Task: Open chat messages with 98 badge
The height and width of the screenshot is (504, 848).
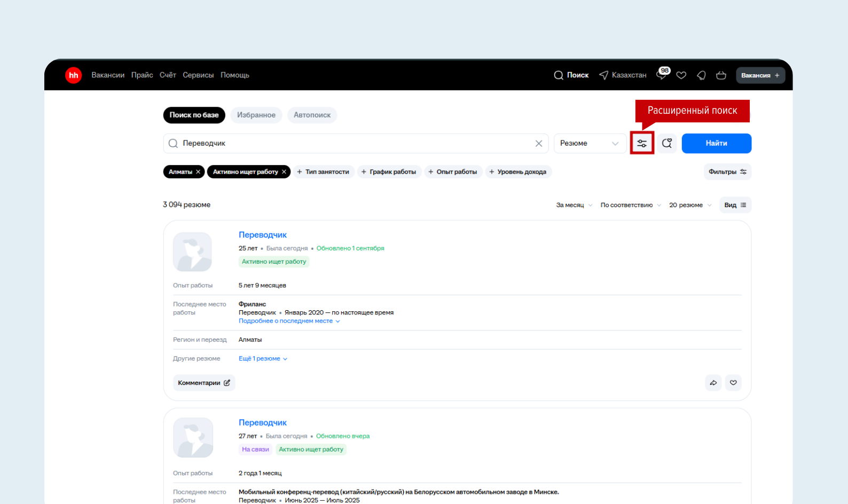Action: click(x=662, y=74)
